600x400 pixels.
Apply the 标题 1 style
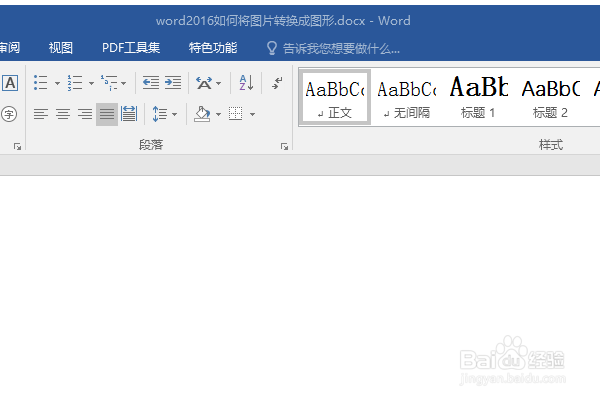pos(478,97)
